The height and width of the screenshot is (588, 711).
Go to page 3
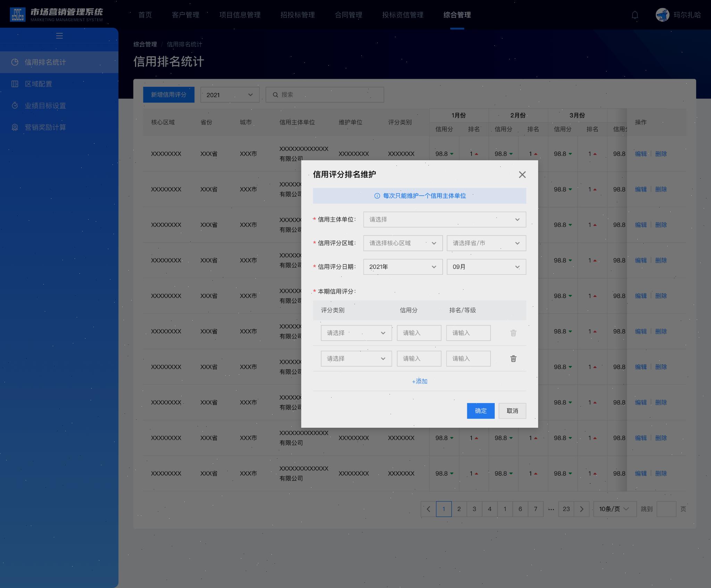point(474,509)
